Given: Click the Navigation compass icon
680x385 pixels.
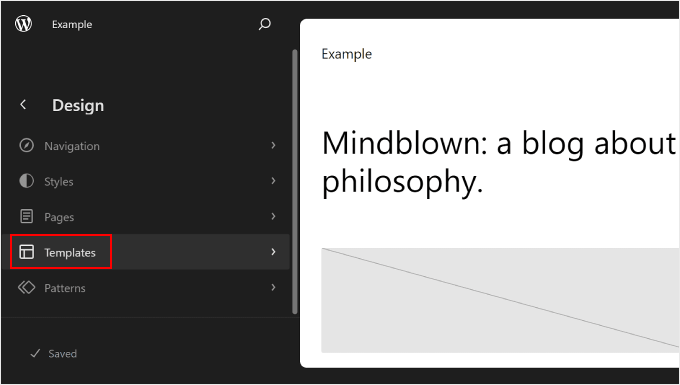Looking at the screenshot, I should point(26,146).
